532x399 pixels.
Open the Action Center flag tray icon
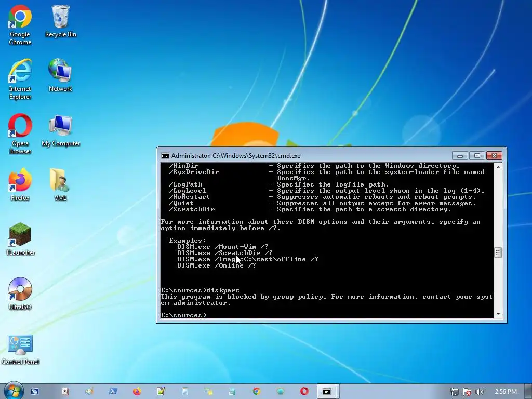tap(467, 392)
